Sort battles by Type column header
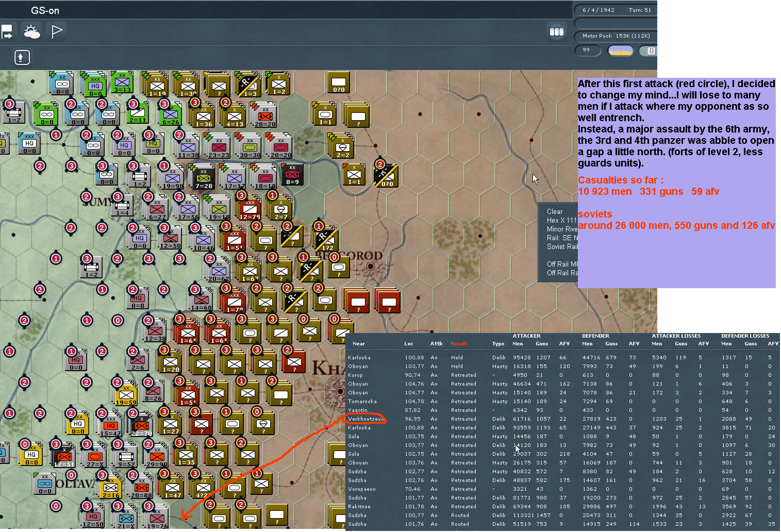This screenshot has height=532, width=781. pos(498,344)
